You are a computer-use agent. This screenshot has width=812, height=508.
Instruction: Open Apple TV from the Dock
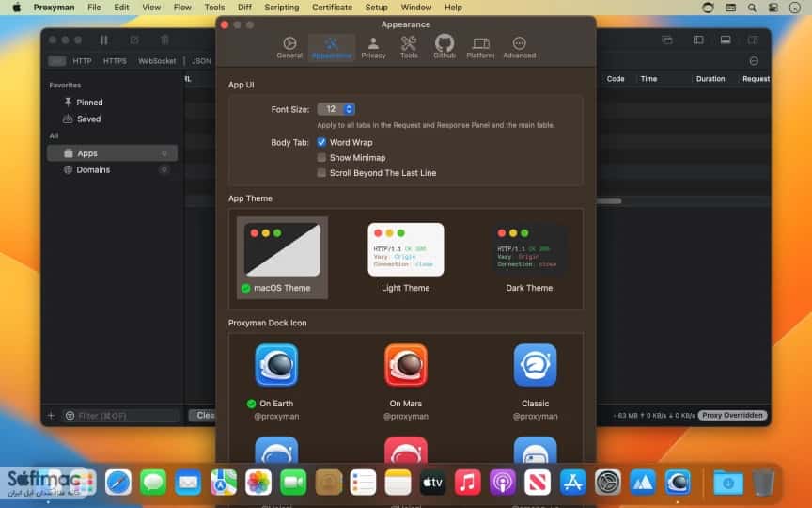(432, 483)
